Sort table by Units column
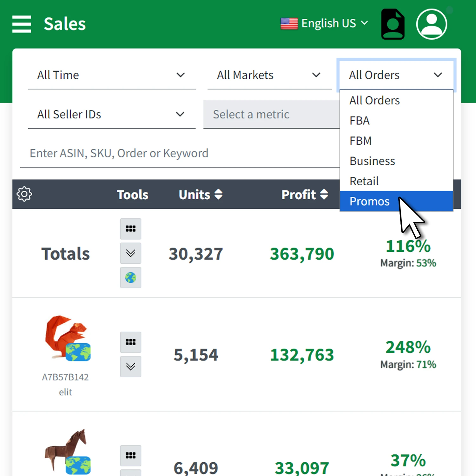Screen dimensions: 476x476 (x=201, y=194)
